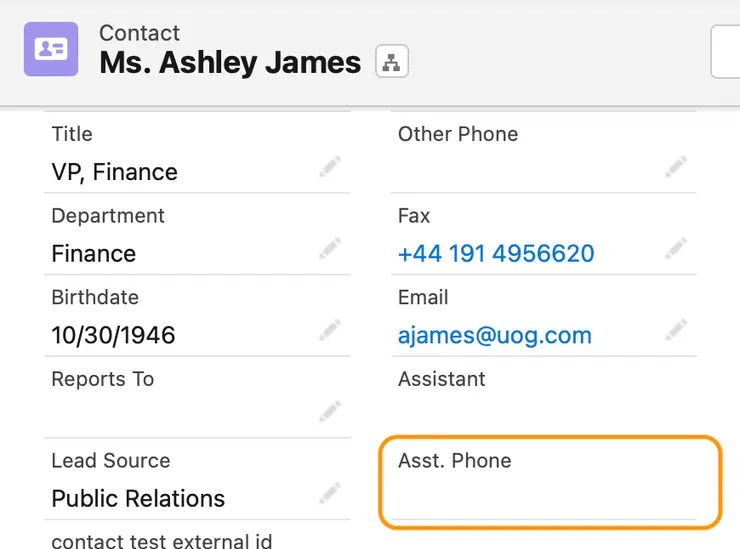Click Reports To edit pencil icon

(x=330, y=411)
